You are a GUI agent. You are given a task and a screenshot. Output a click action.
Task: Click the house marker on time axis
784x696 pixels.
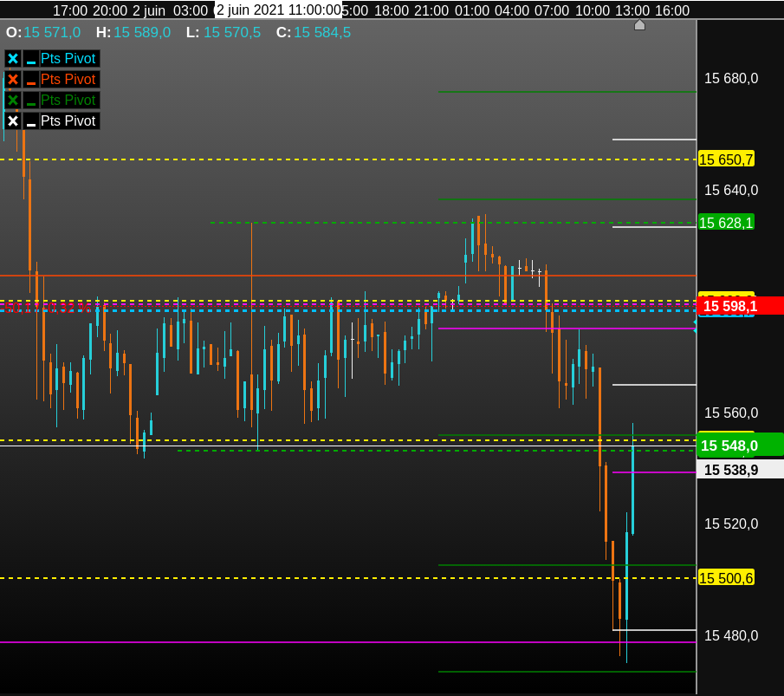[639, 25]
